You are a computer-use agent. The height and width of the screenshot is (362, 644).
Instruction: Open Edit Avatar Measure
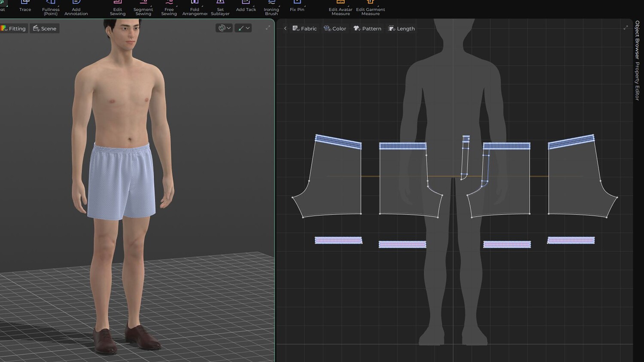point(340,8)
